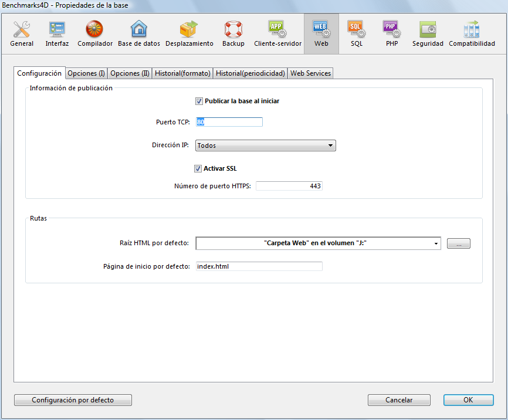This screenshot has height=420, width=508.
Task: Open the Compatibilidad settings page
Action: (x=472, y=34)
